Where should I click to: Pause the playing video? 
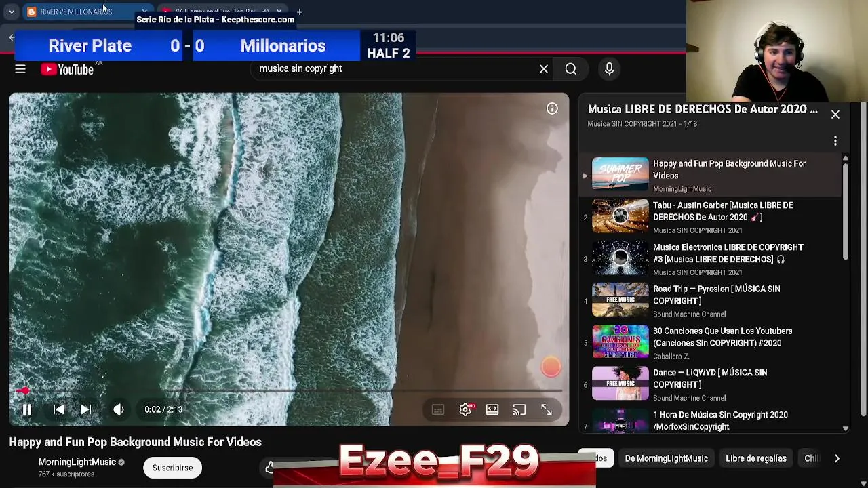point(27,409)
